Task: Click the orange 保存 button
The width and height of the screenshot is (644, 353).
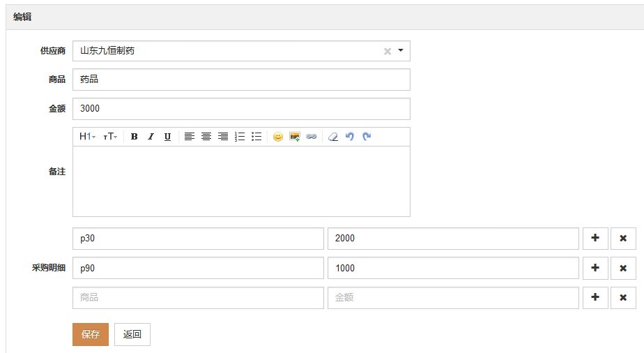Action: click(x=91, y=334)
